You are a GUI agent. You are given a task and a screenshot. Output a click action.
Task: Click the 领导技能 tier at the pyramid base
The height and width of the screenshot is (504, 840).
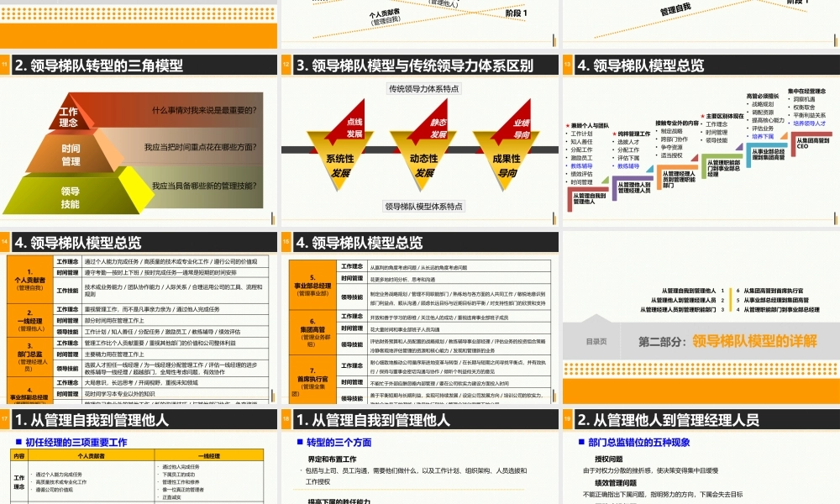coord(71,197)
